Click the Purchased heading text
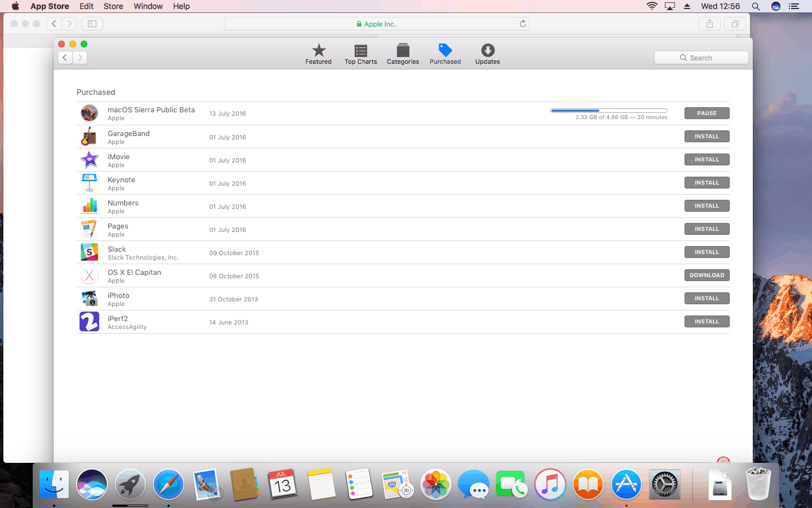Screen dimensions: 812x508 [x=96, y=92]
